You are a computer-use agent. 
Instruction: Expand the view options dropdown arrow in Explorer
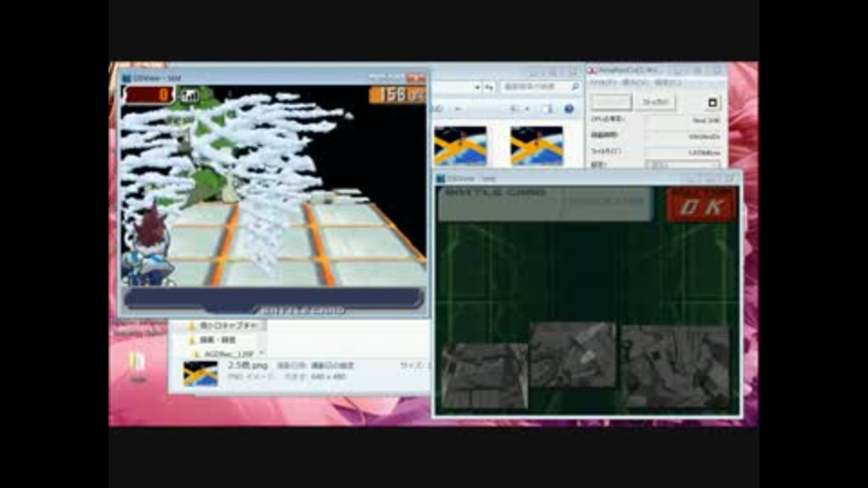526,109
